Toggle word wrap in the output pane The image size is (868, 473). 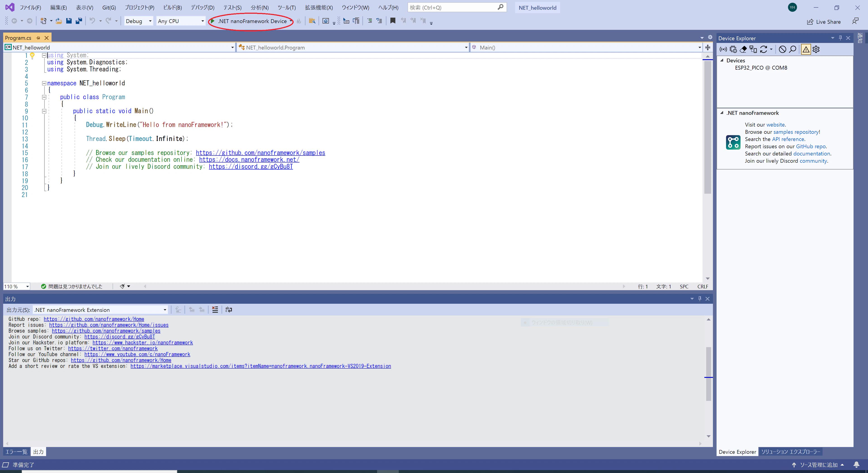[x=229, y=310]
